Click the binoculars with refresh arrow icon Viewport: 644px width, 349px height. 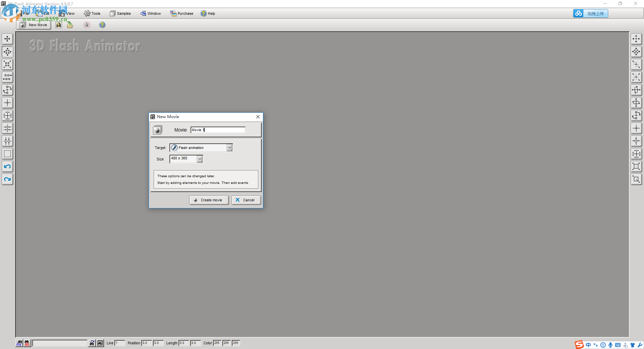(x=92, y=343)
